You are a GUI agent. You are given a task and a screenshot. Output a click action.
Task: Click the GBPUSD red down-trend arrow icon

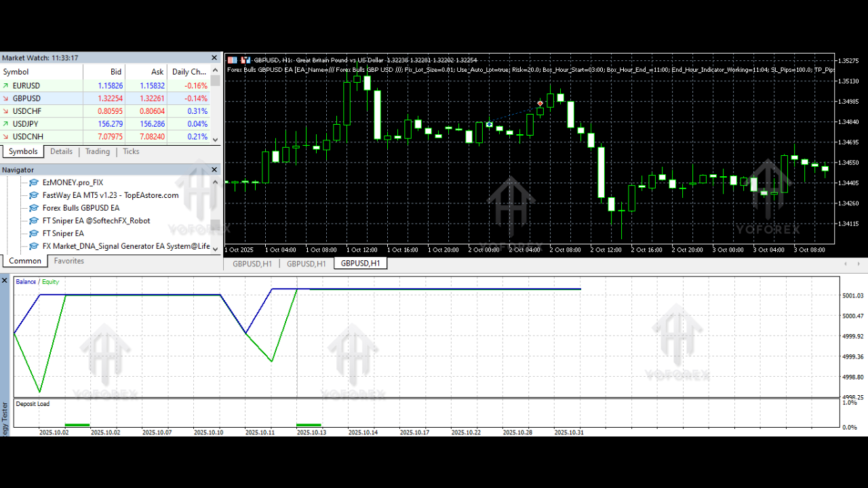pyautogui.click(x=7, y=98)
